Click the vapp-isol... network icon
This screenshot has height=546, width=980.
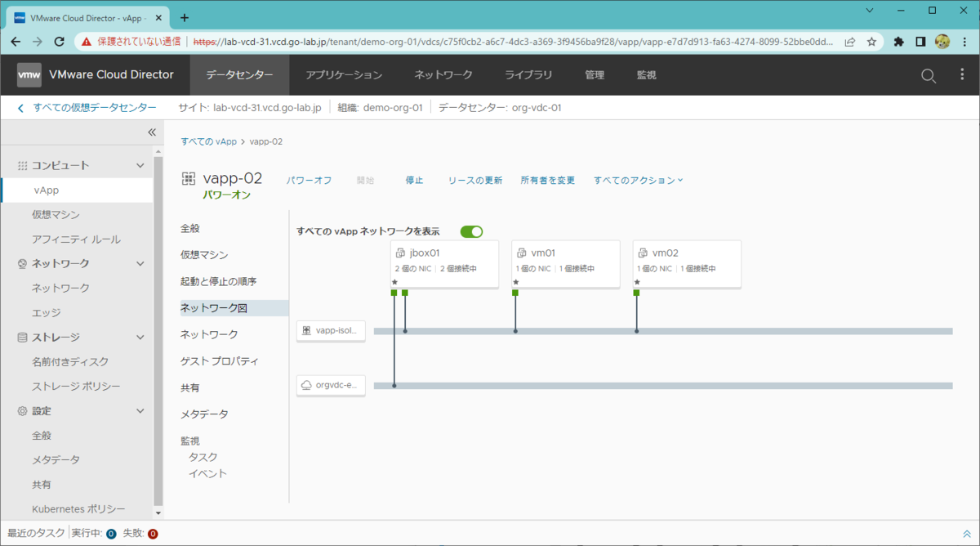(306, 331)
